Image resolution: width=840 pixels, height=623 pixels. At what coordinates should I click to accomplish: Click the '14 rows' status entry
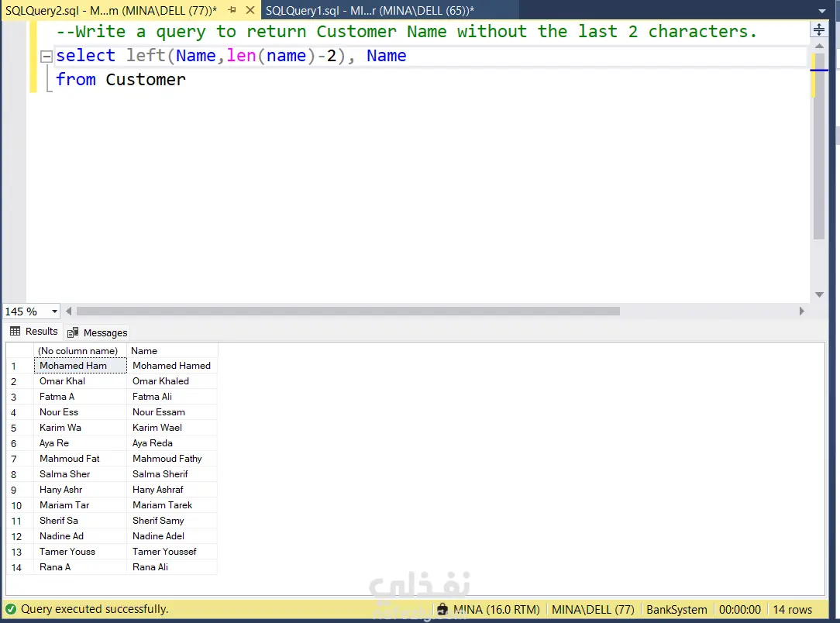[792, 610]
